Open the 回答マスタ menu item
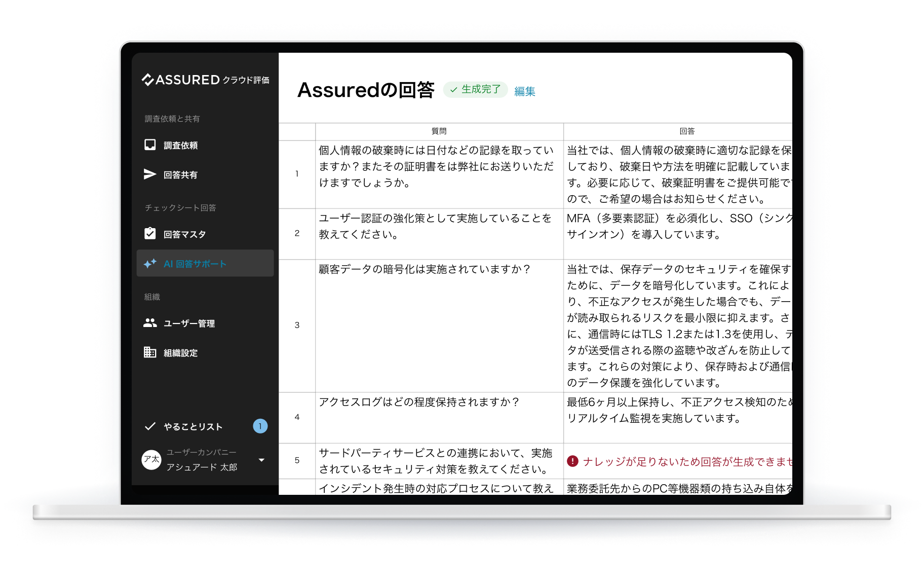Viewport: 924px width, 580px height. point(185,234)
